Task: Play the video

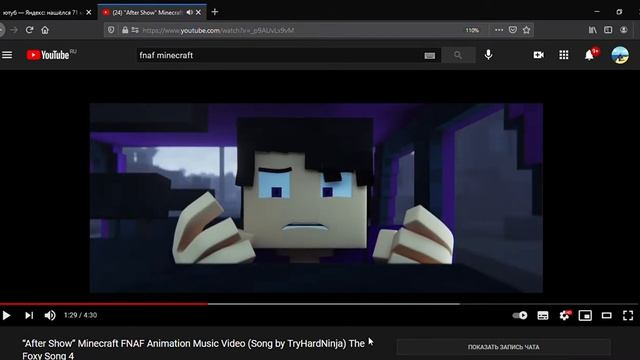Action: tap(7, 315)
